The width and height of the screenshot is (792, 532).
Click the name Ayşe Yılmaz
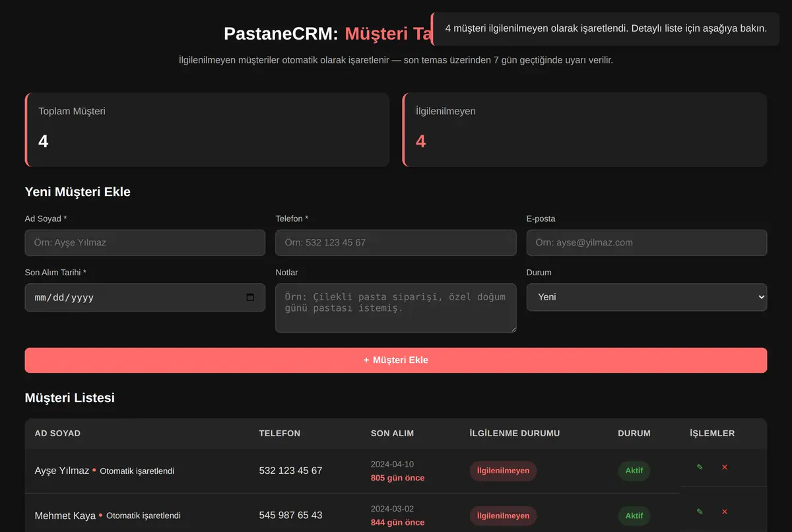click(62, 471)
